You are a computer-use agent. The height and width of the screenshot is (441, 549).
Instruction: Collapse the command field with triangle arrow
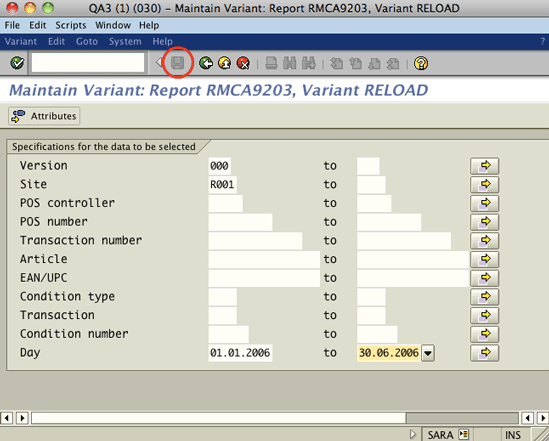159,63
